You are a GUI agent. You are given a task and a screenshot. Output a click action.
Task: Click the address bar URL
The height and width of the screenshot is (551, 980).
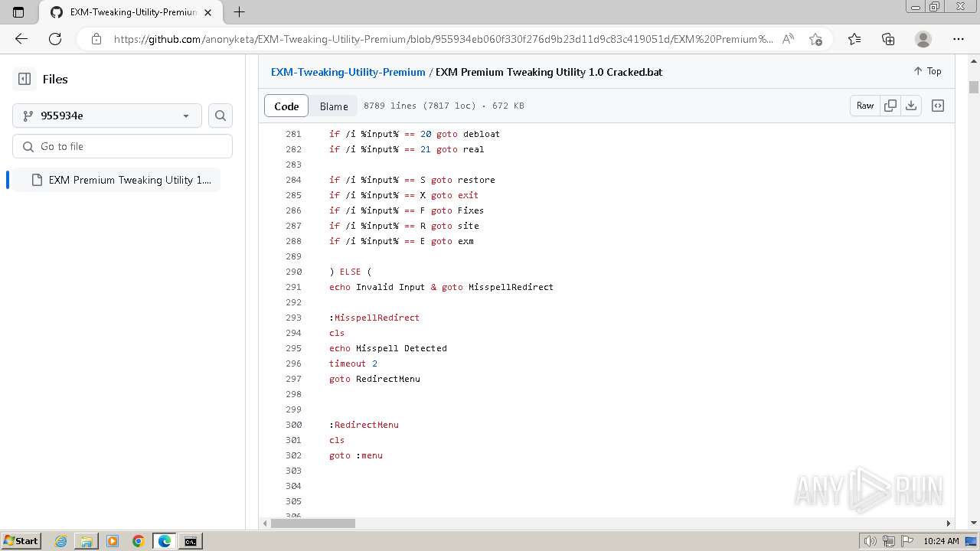tap(443, 39)
